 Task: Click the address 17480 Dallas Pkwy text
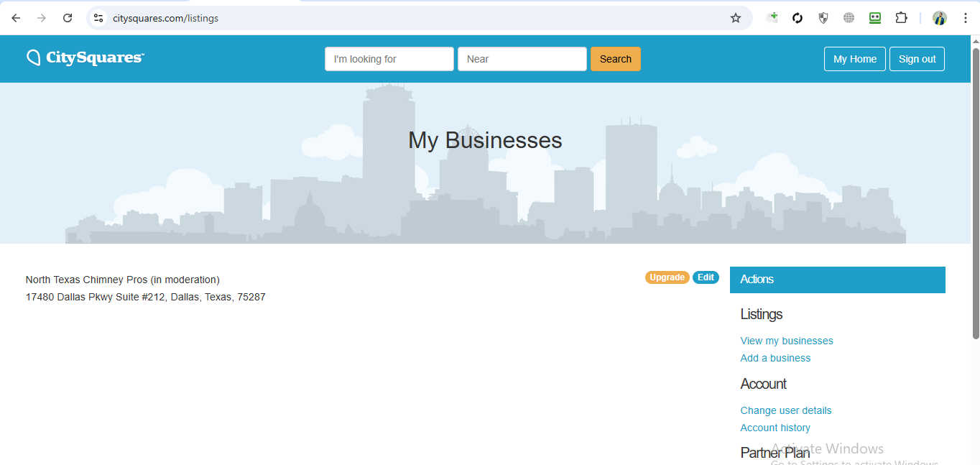(x=145, y=297)
